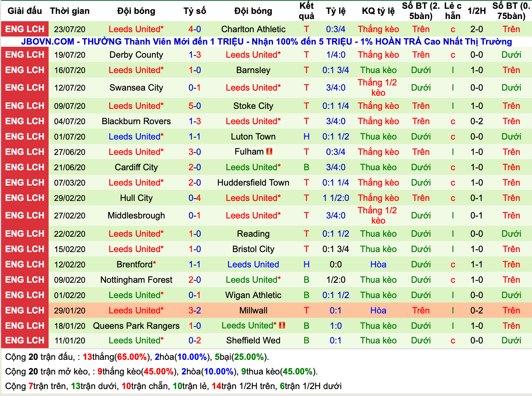Click the Kết quả column header
The height and width of the screenshot is (396, 532).
point(307,11)
